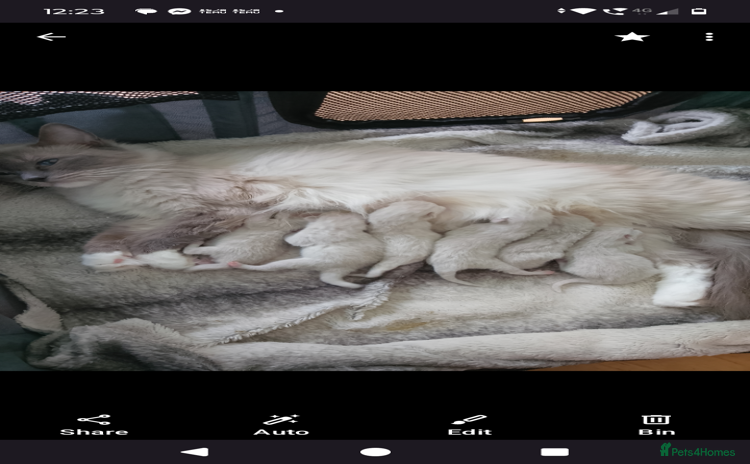The image size is (750, 464).
Task: Tap the Wi-Fi signal icon in status bar
Action: [583, 11]
